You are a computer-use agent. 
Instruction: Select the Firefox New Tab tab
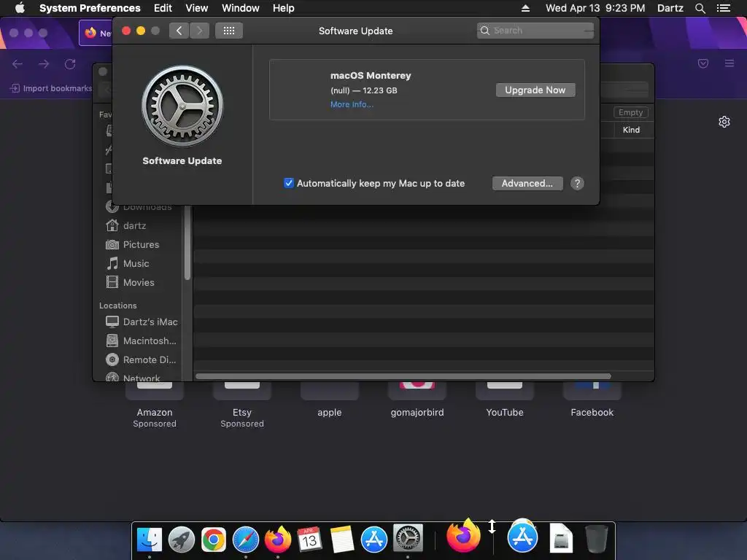[96, 33]
